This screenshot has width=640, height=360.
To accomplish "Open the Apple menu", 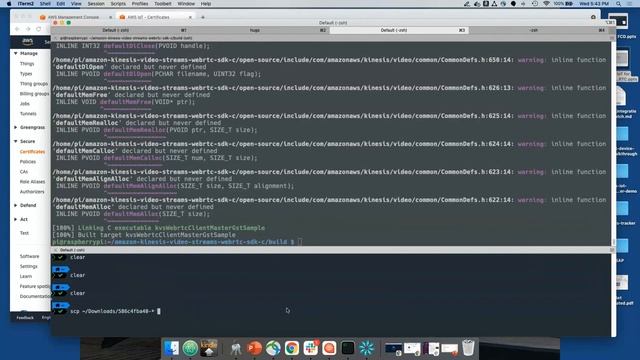I will tap(9, 4).
